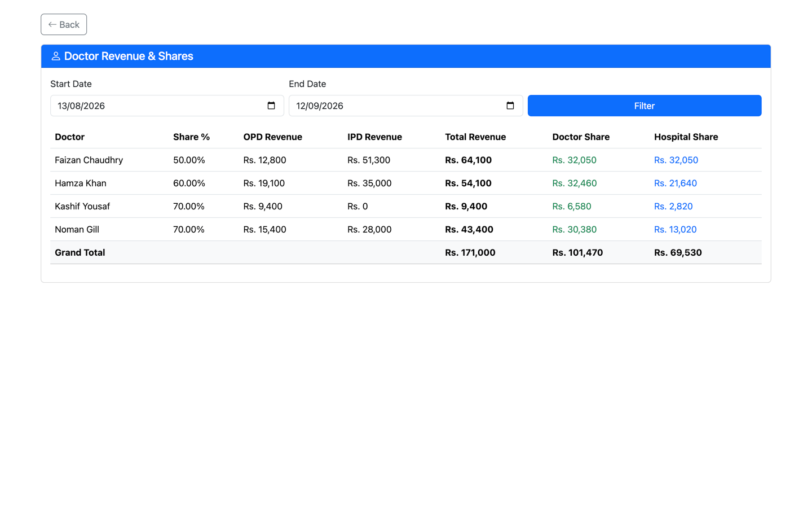Click the OPD Revenue column header

[272, 137]
